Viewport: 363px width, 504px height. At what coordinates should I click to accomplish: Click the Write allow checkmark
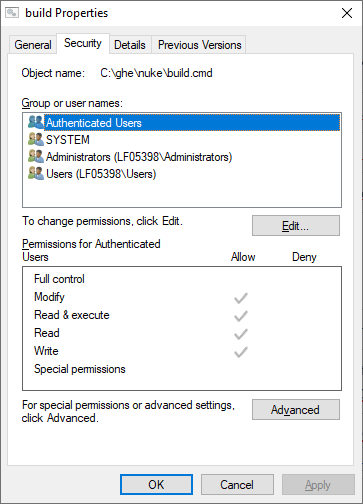(x=241, y=352)
